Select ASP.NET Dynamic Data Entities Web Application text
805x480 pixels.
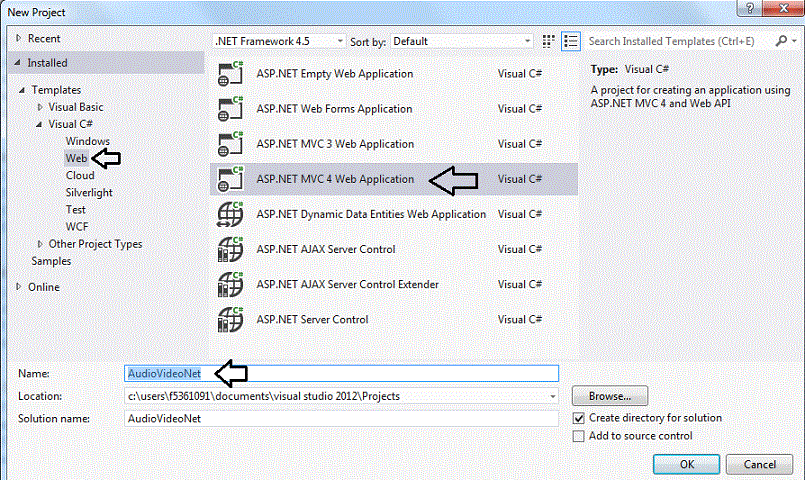point(371,214)
